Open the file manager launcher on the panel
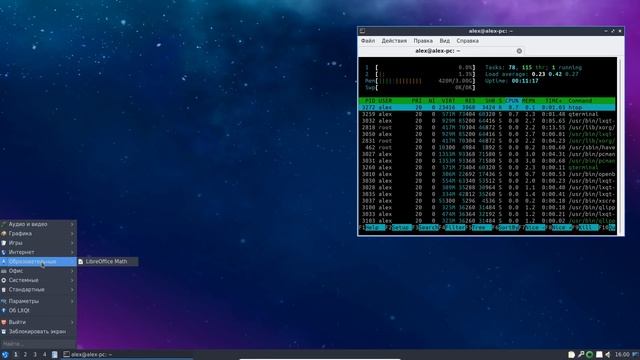 [x=55, y=355]
